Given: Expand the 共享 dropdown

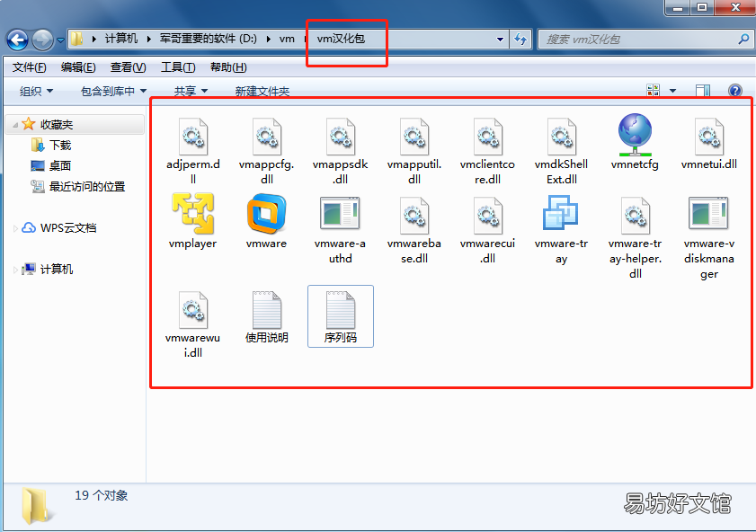Looking at the screenshot, I should pos(191,91).
